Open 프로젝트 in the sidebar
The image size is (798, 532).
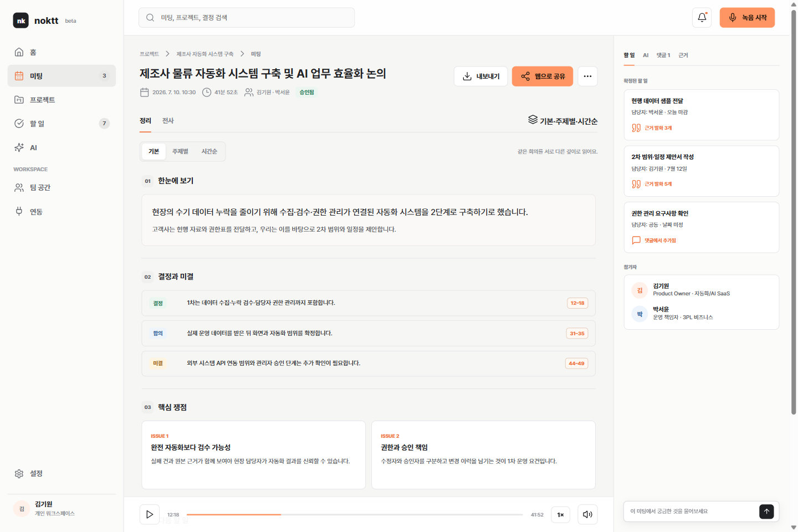tap(62, 100)
